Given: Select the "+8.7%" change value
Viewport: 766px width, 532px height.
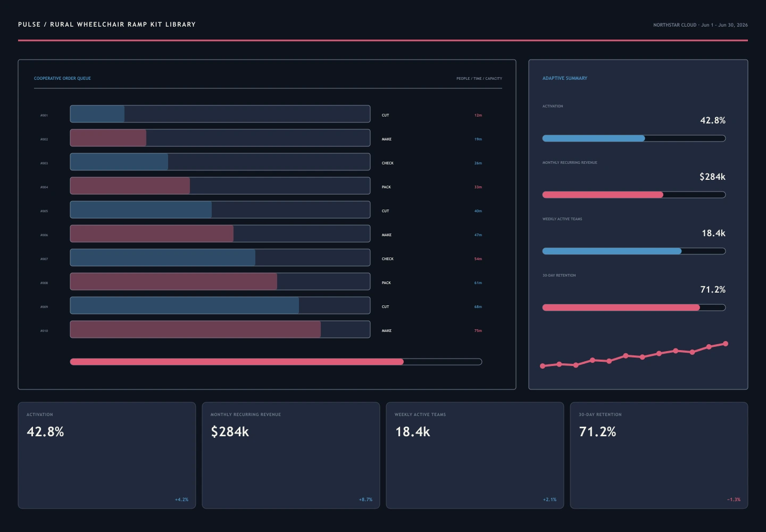Looking at the screenshot, I should click(x=365, y=500).
